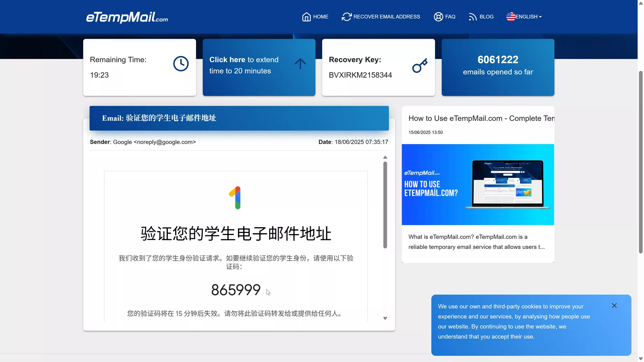This screenshot has width=644, height=362.
Task: Open the FAQ menu item
Action: (450, 17)
